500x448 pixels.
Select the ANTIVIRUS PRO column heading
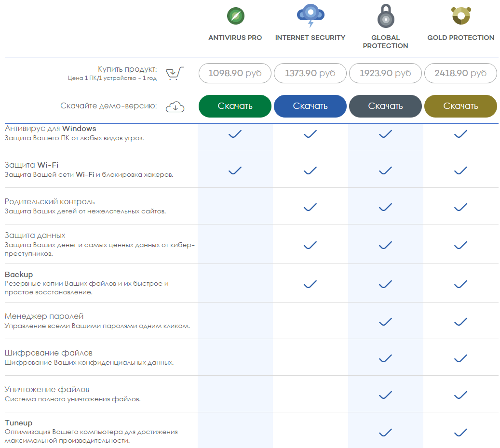click(235, 38)
